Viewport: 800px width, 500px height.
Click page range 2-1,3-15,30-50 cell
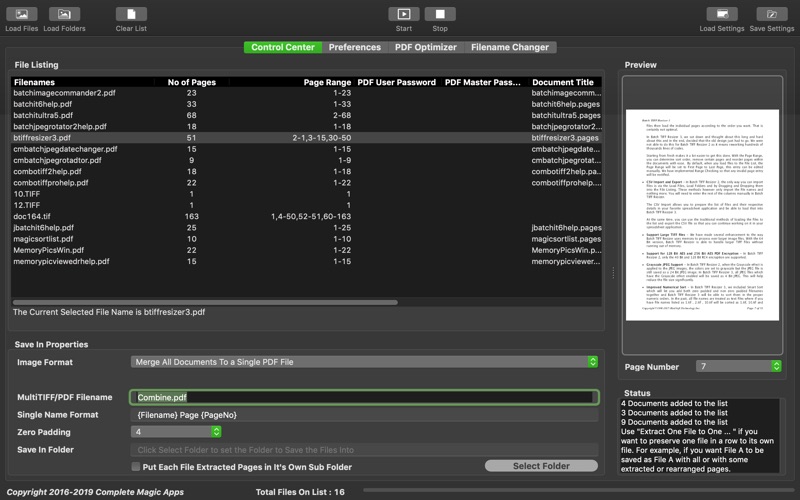tap(321, 138)
